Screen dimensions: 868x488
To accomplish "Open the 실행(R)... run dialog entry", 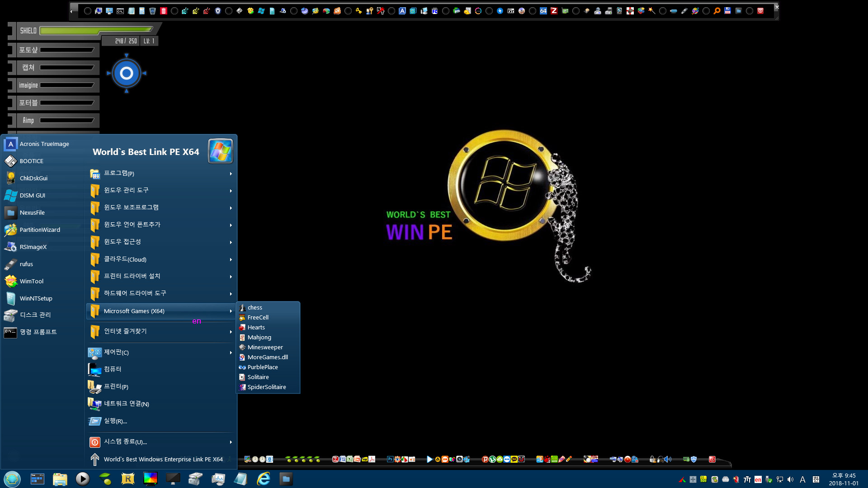I will [x=160, y=421].
